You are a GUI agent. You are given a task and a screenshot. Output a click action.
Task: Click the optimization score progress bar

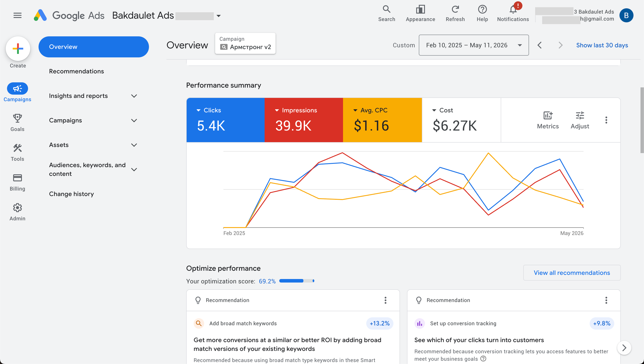(297, 281)
